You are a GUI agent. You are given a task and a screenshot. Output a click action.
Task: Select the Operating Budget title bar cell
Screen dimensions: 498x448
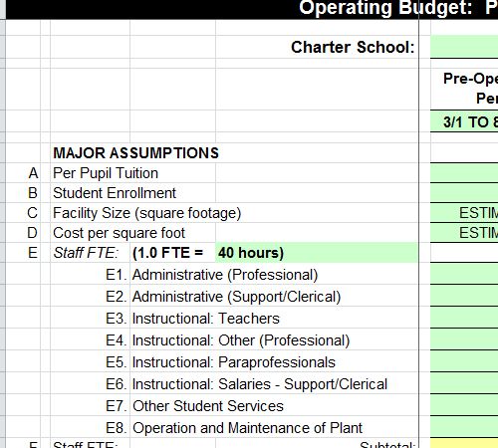252,9
